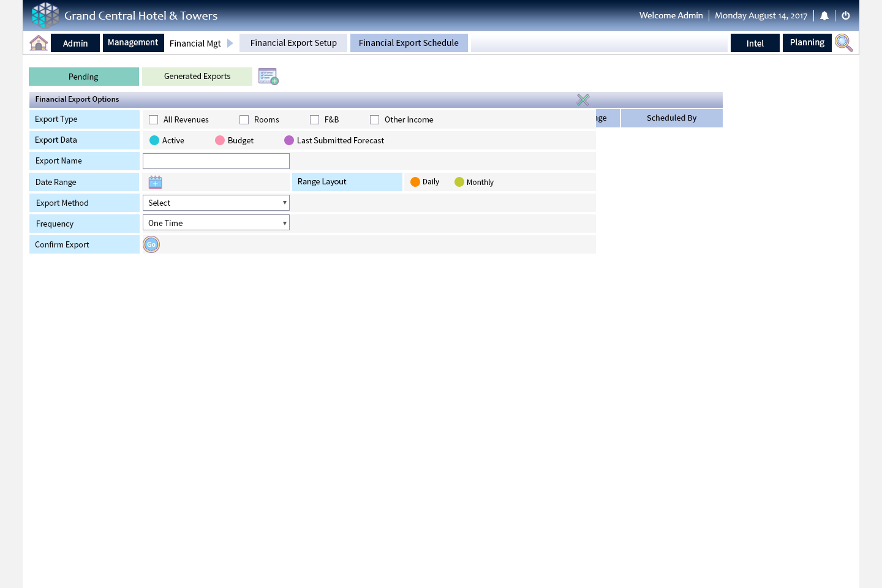Click the home icon in navigation bar
The height and width of the screenshot is (588, 882).
click(x=39, y=43)
